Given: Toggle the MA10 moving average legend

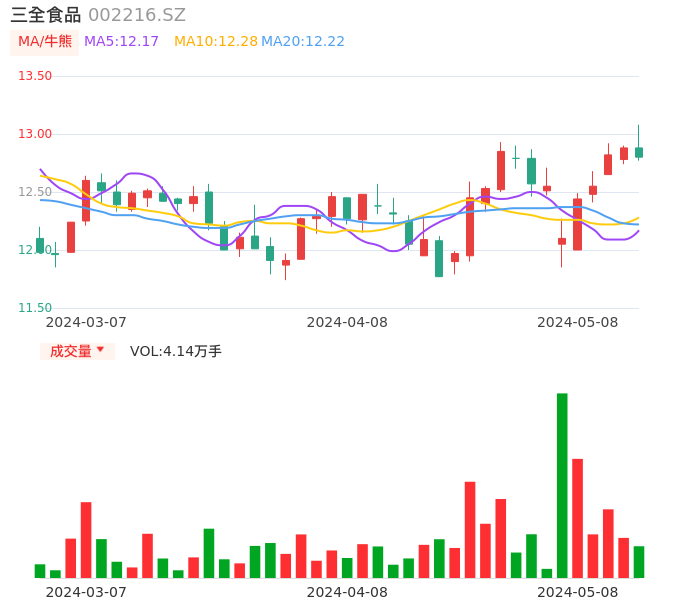Looking at the screenshot, I should (215, 42).
